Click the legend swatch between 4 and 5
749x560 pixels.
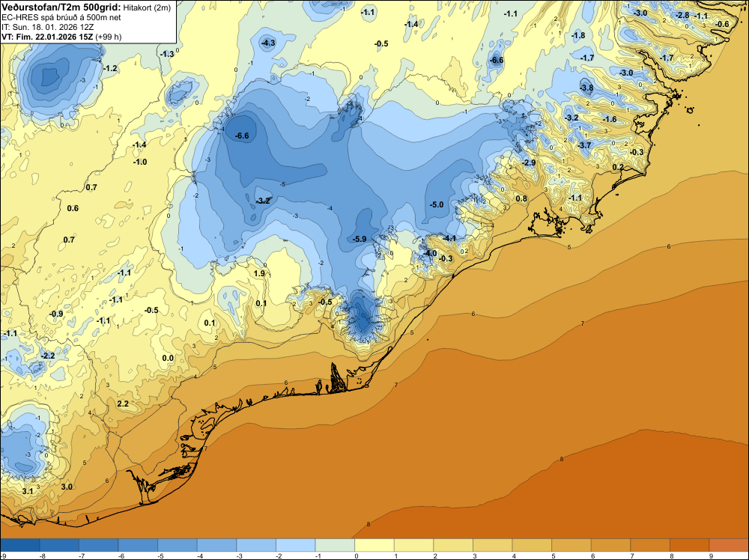point(532,545)
